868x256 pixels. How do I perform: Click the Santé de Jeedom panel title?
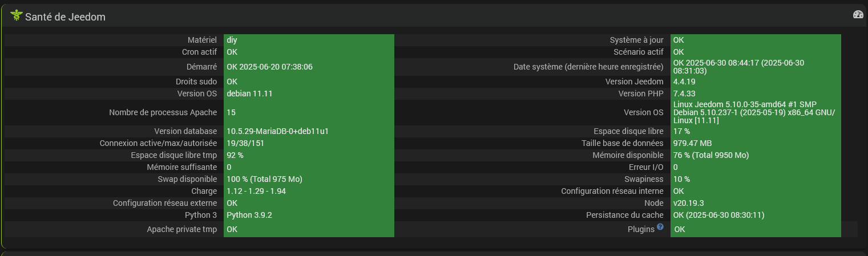(x=65, y=17)
